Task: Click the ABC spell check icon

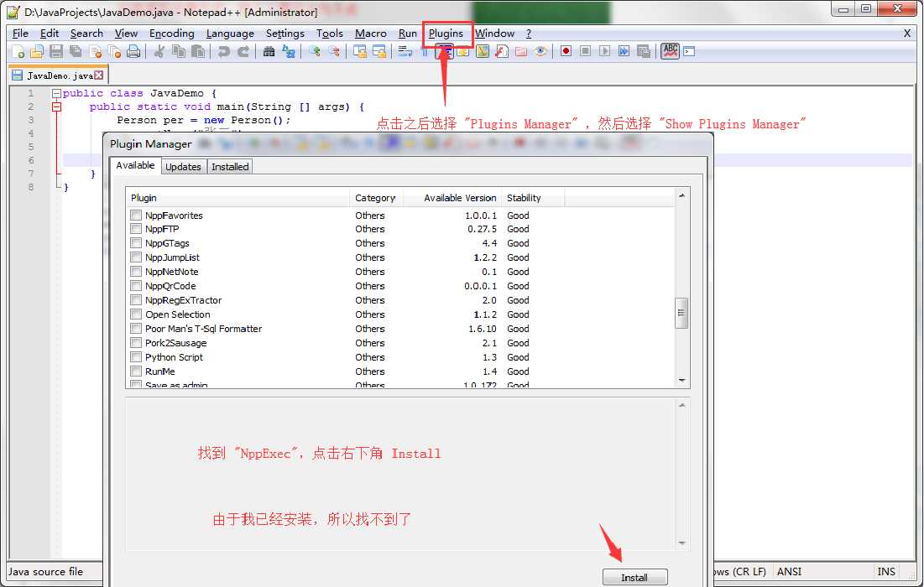Action: pos(670,51)
